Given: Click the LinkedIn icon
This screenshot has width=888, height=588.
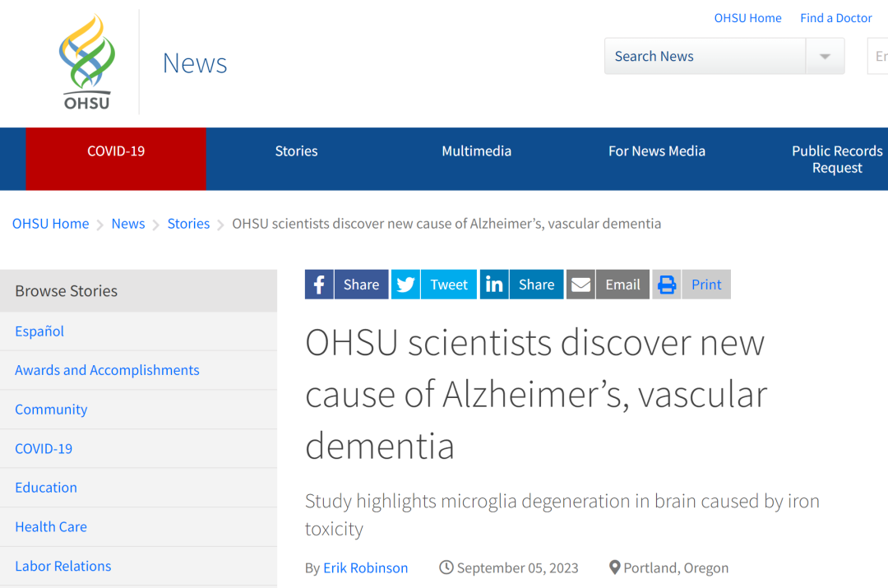Looking at the screenshot, I should tap(494, 285).
